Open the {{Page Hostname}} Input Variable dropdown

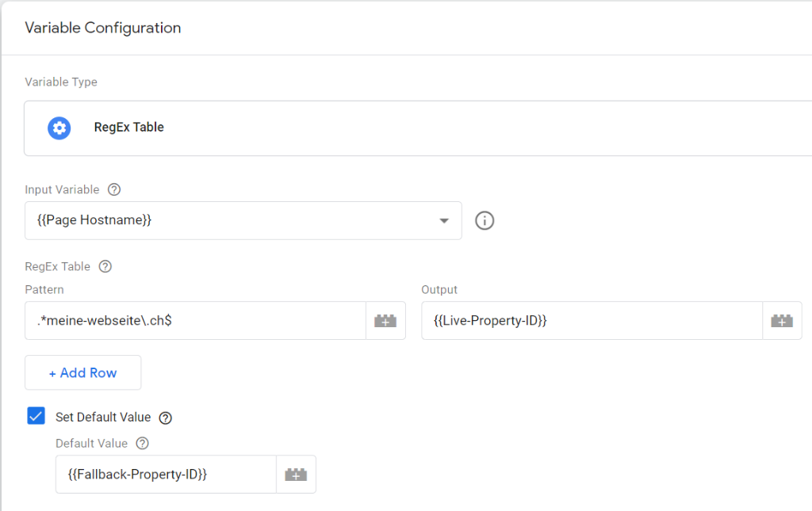(x=230, y=220)
